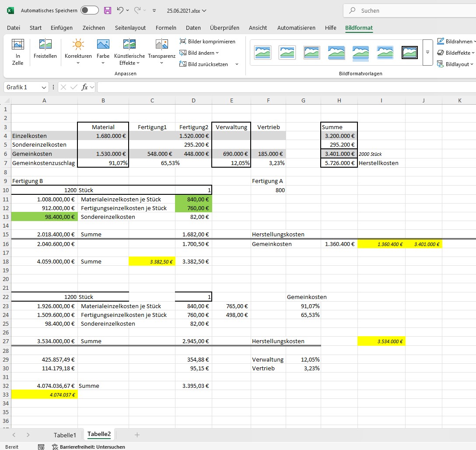Expand the Bildformatvorlagen style gallery
The height and width of the screenshot is (450, 476).
click(x=427, y=53)
